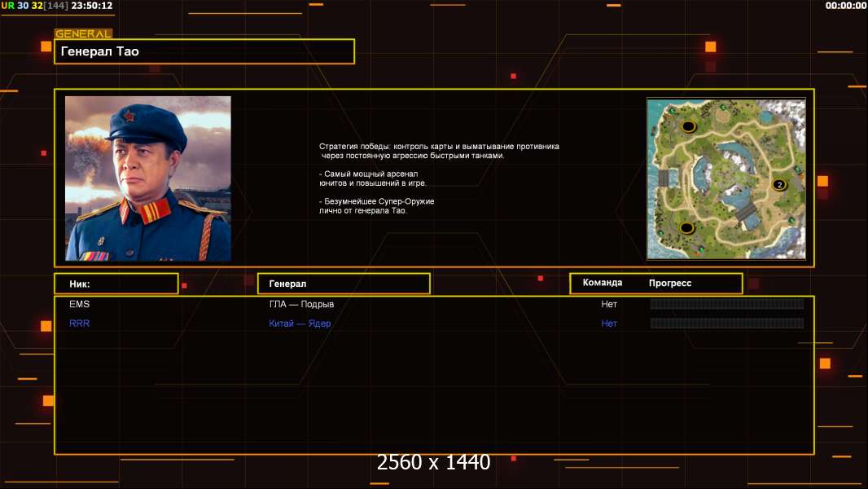This screenshot has height=489, width=868.
Task: Click the 'Генерал Тао' title field
Action: click(204, 51)
